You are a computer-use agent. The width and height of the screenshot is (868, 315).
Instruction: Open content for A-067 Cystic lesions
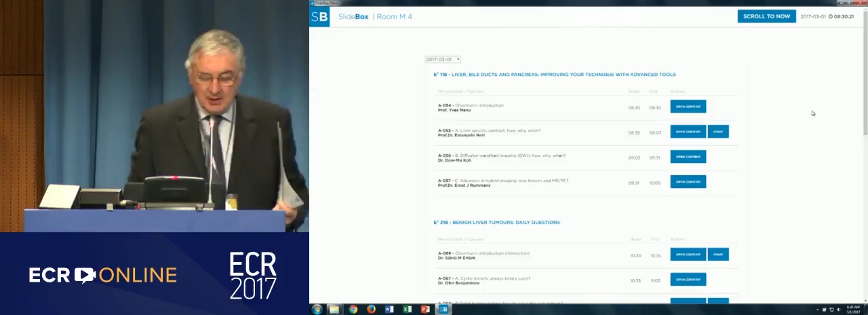click(688, 280)
